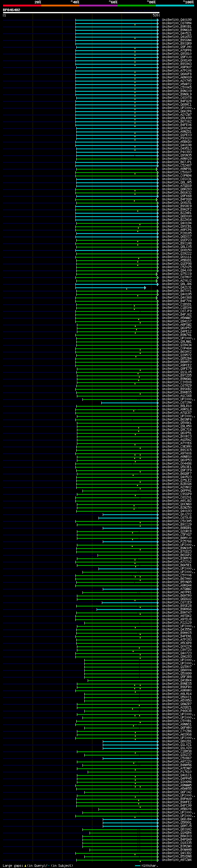Image resolution: width=197 pixels, height=868 pixels.
Task: Open hit UniRef100_Q802D1
Action: point(177,741)
